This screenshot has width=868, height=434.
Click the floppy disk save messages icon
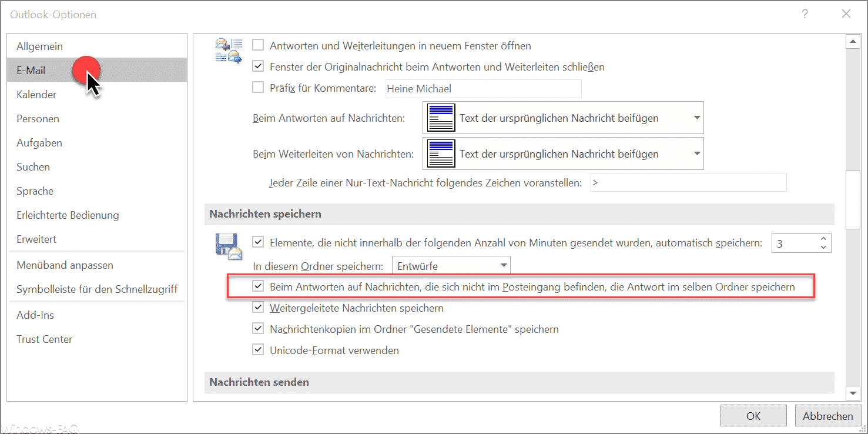tap(229, 246)
